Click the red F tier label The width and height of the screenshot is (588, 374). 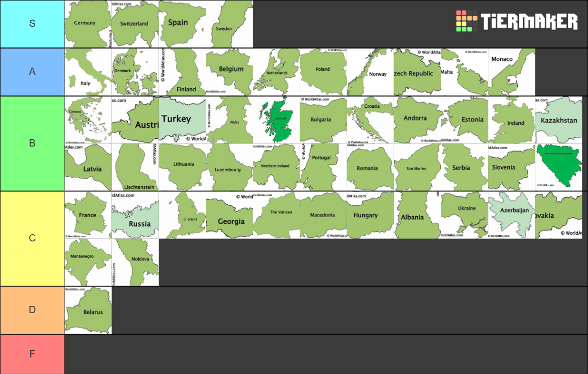[32, 354]
